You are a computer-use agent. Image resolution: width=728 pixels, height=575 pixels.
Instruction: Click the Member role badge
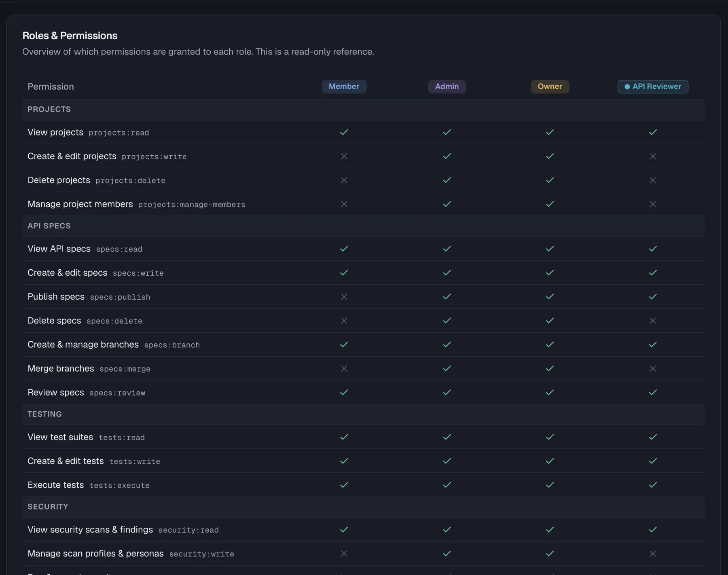[344, 87]
